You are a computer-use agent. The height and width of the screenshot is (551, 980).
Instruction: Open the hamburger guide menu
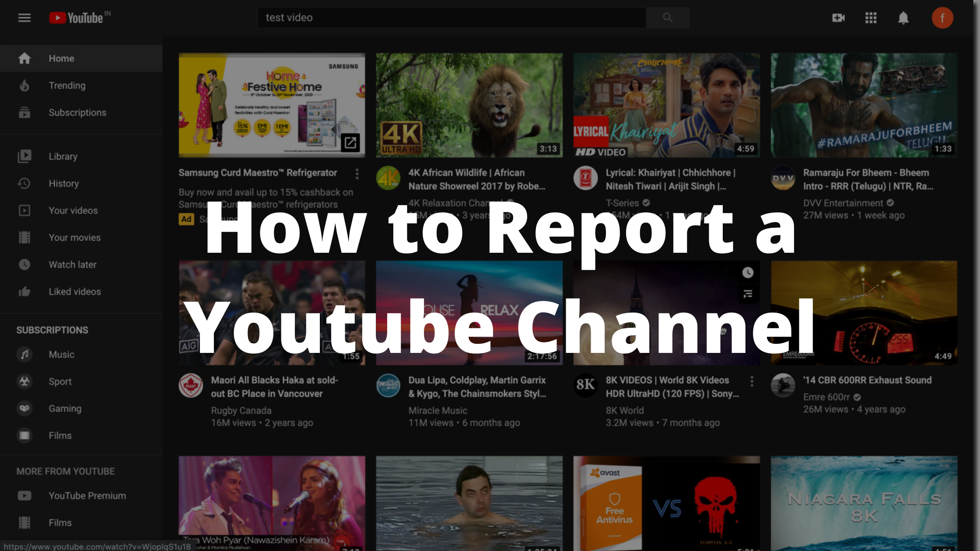24,18
